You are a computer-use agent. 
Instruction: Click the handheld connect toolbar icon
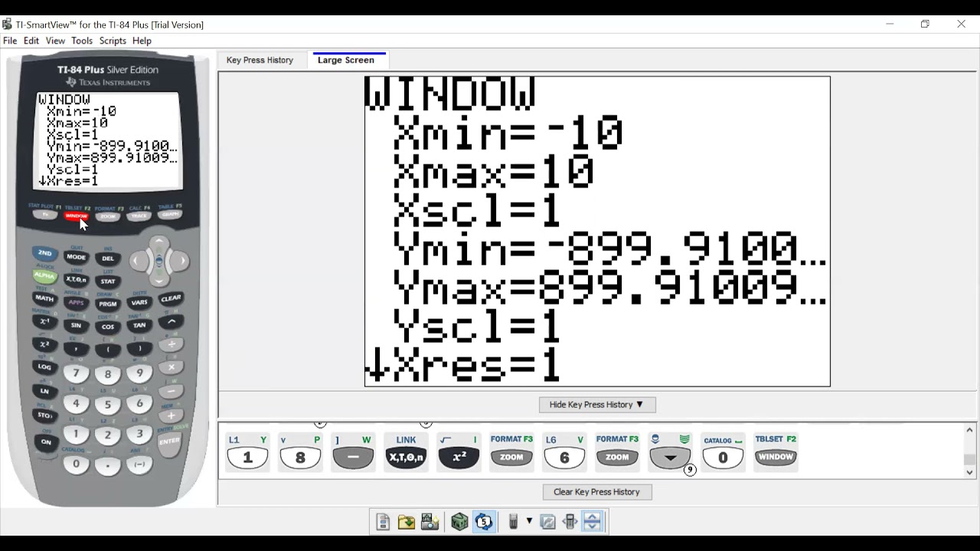click(x=570, y=522)
